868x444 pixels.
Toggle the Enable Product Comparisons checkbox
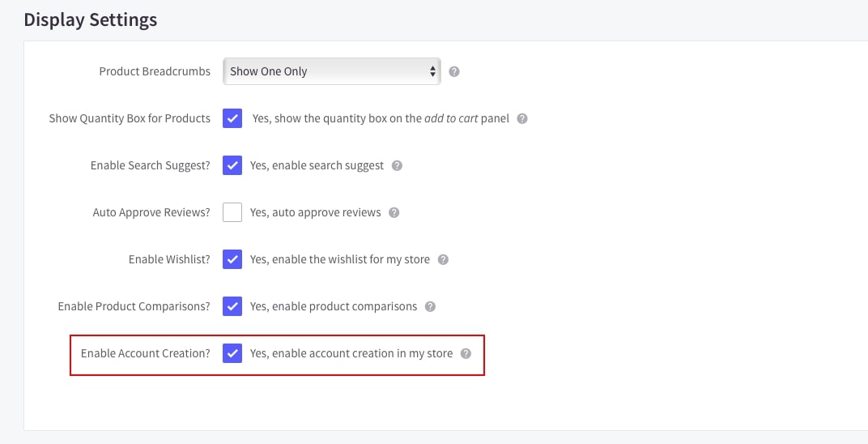[x=232, y=306]
